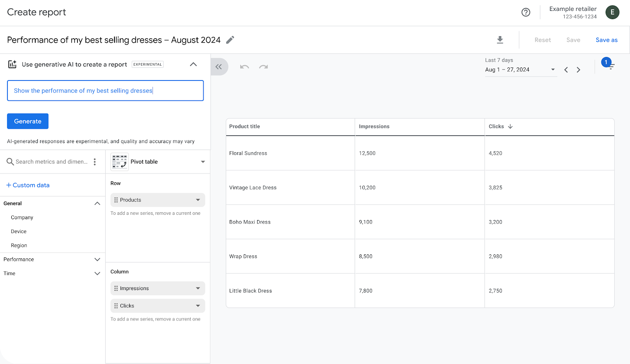The height and width of the screenshot is (364, 630).
Task: Undo the last change
Action: [245, 67]
